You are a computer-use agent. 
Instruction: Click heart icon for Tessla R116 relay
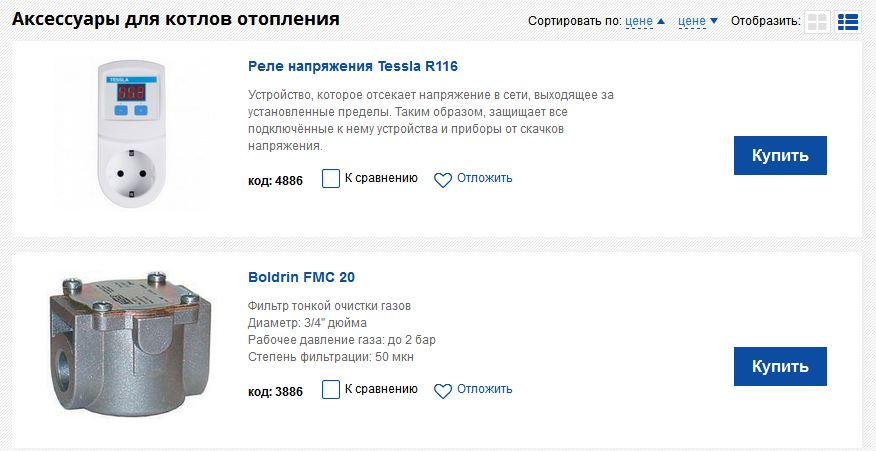click(x=443, y=180)
